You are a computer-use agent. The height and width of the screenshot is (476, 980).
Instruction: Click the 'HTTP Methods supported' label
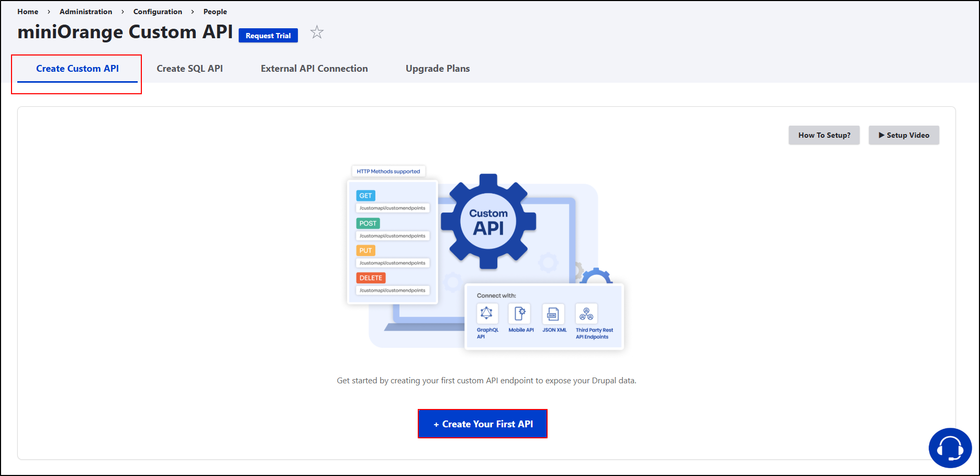pyautogui.click(x=388, y=171)
